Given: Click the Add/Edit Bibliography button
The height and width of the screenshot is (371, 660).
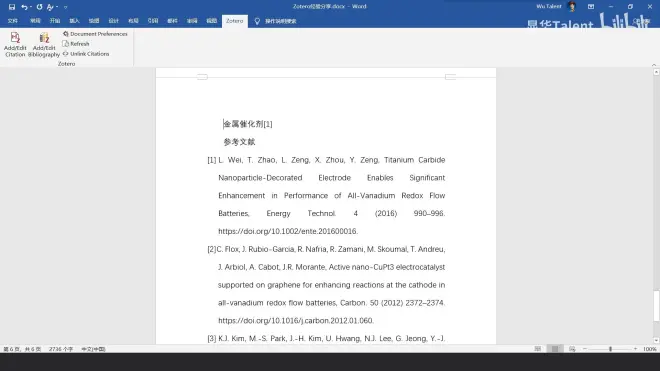Looking at the screenshot, I should coord(44,45).
